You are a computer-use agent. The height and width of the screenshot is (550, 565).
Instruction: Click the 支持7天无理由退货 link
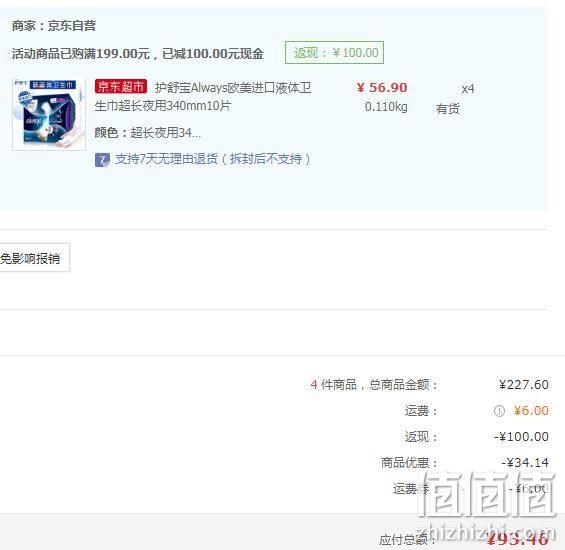click(213, 159)
